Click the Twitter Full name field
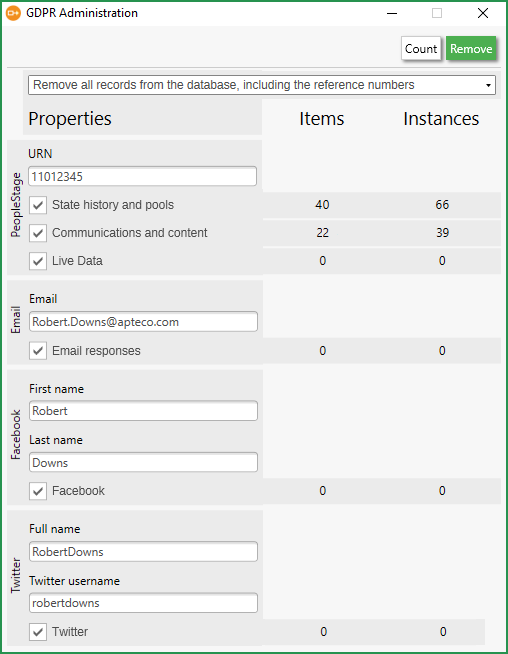 click(x=143, y=552)
